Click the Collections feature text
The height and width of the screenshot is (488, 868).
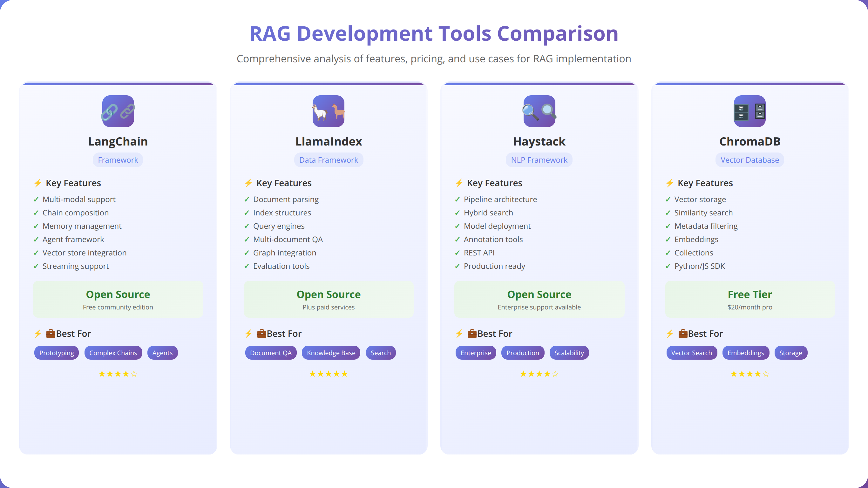coord(694,253)
